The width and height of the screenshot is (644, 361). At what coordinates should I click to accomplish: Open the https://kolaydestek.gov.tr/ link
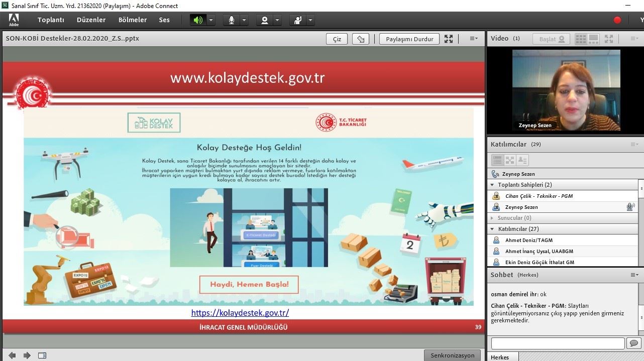tap(240, 313)
